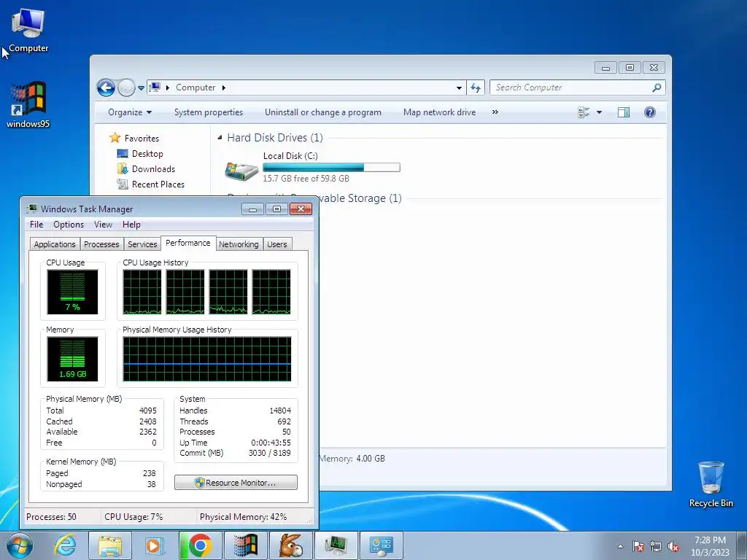Refresh the Computer folder view

click(476, 87)
